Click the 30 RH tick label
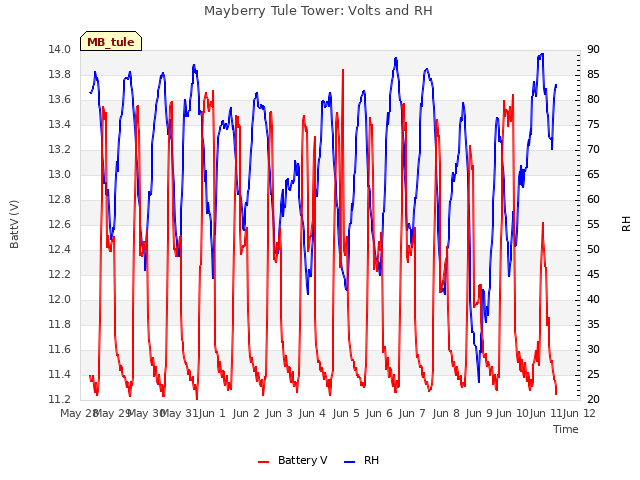This screenshot has width=640, height=480. pos(593,349)
